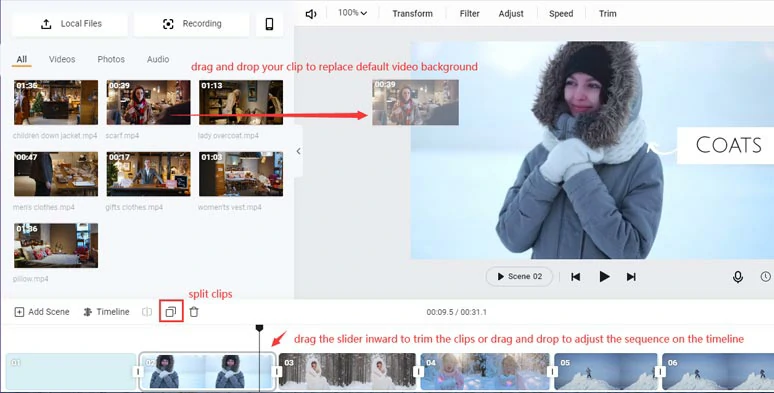Skip to previous scene
The image size is (774, 393).
point(576,277)
